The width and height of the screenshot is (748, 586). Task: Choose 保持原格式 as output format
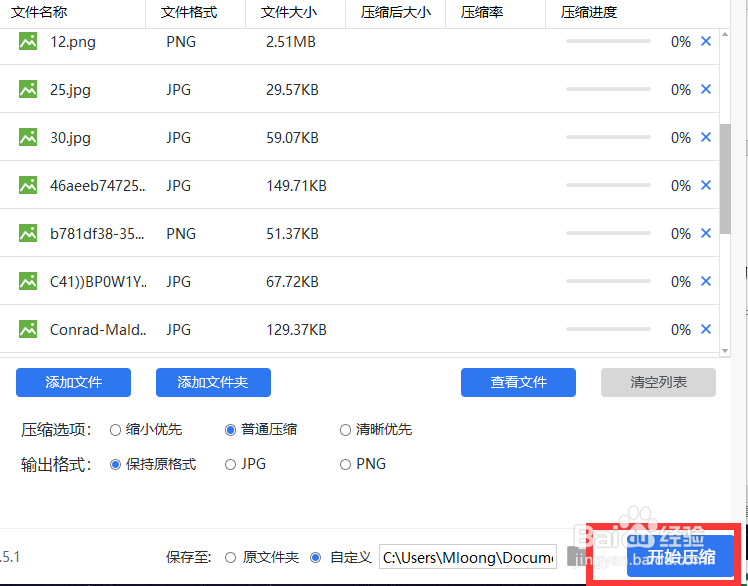point(115,464)
